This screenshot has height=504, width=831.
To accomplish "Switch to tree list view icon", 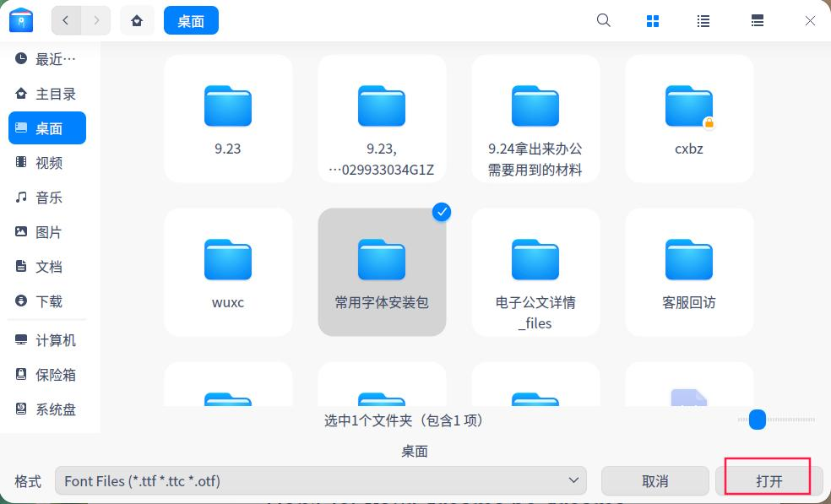I will click(x=758, y=21).
